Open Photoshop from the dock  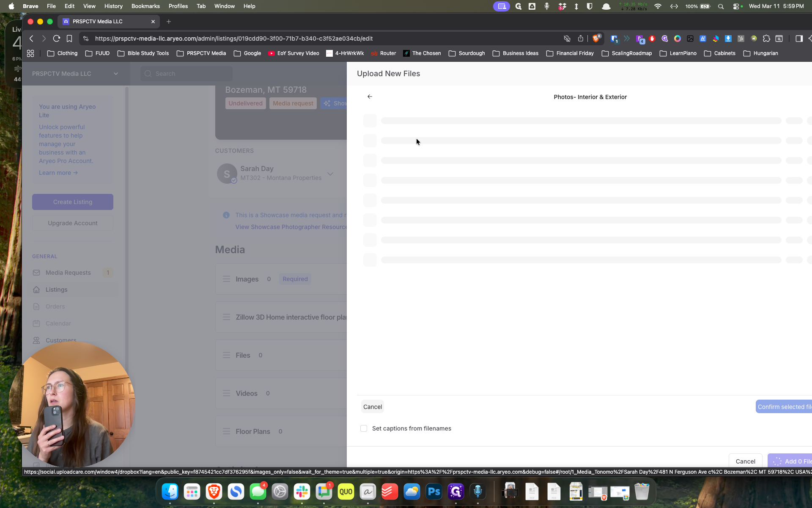click(434, 491)
